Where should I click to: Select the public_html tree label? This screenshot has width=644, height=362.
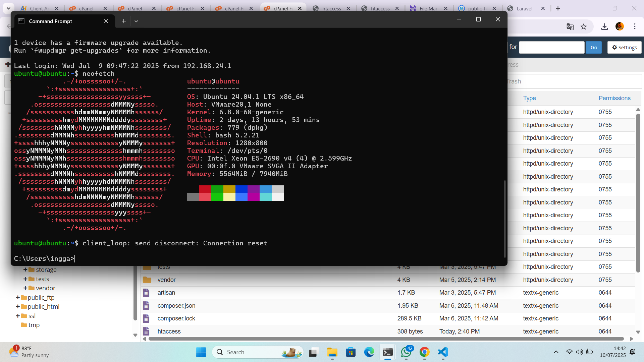click(x=43, y=306)
